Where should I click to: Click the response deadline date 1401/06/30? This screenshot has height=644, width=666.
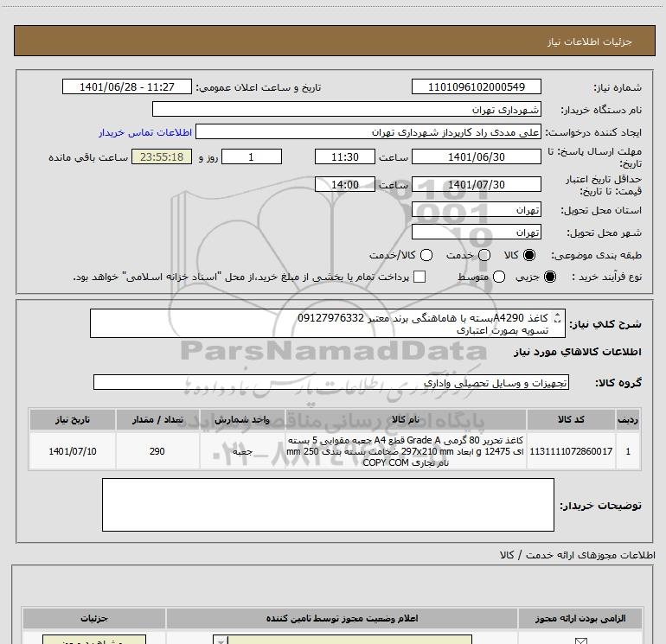click(476, 156)
